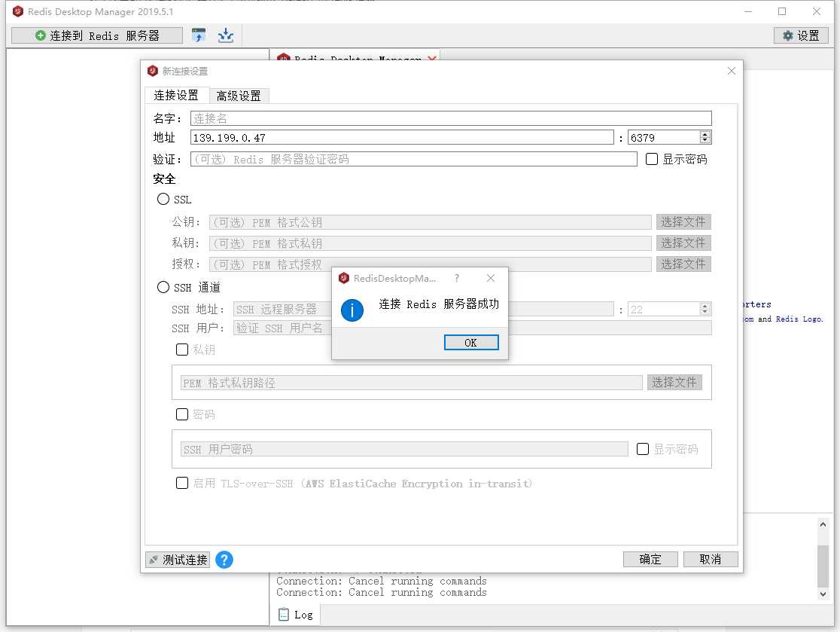840x632 pixels.
Task: Click 选择文件 for the PEM private key path
Action: [x=674, y=382]
